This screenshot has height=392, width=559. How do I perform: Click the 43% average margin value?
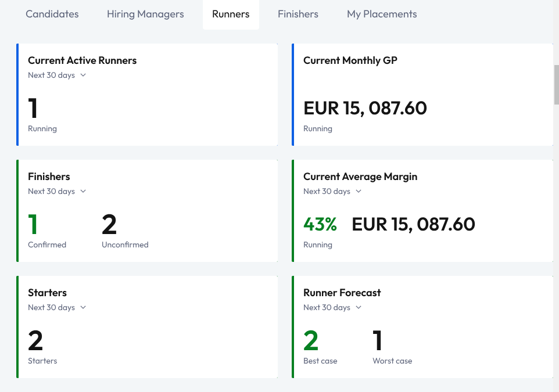pyautogui.click(x=320, y=225)
